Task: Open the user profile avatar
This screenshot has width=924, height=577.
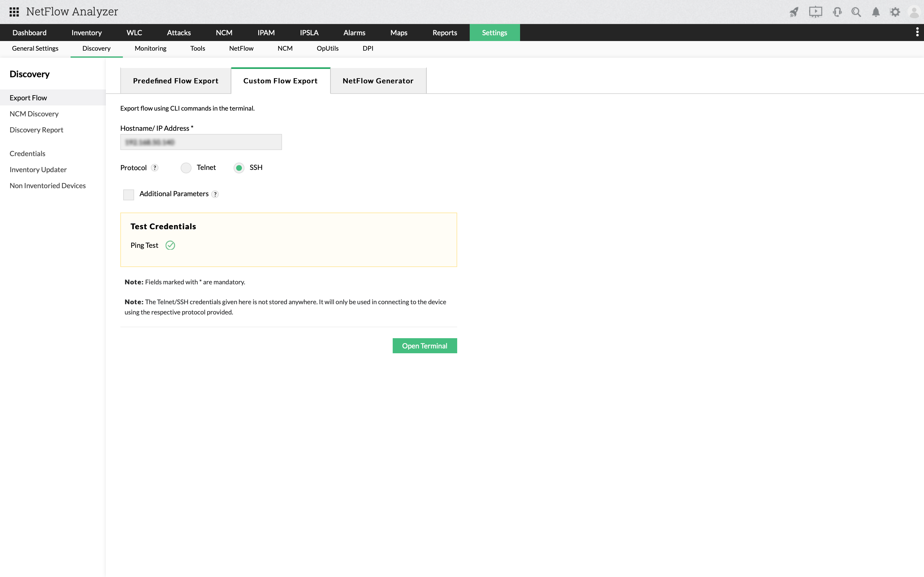Action: tap(914, 12)
